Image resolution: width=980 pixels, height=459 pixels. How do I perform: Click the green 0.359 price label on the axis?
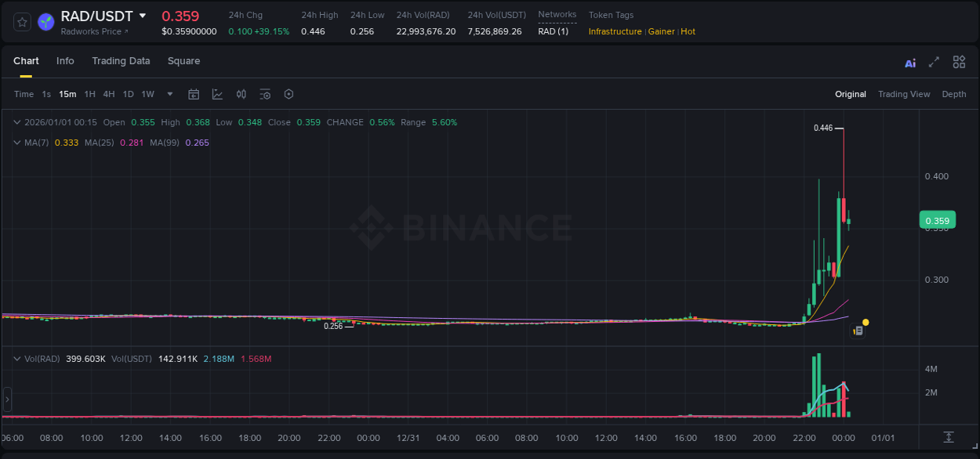pyautogui.click(x=938, y=220)
